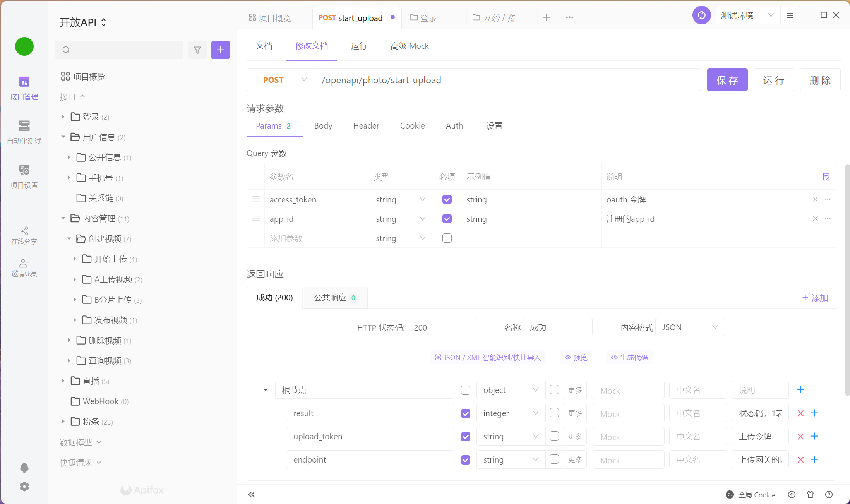Open 接口管理 sidebar section

pos(24,88)
